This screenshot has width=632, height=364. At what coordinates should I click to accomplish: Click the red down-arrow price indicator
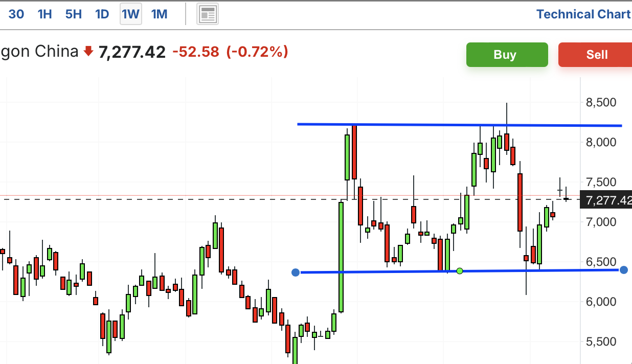coord(88,51)
